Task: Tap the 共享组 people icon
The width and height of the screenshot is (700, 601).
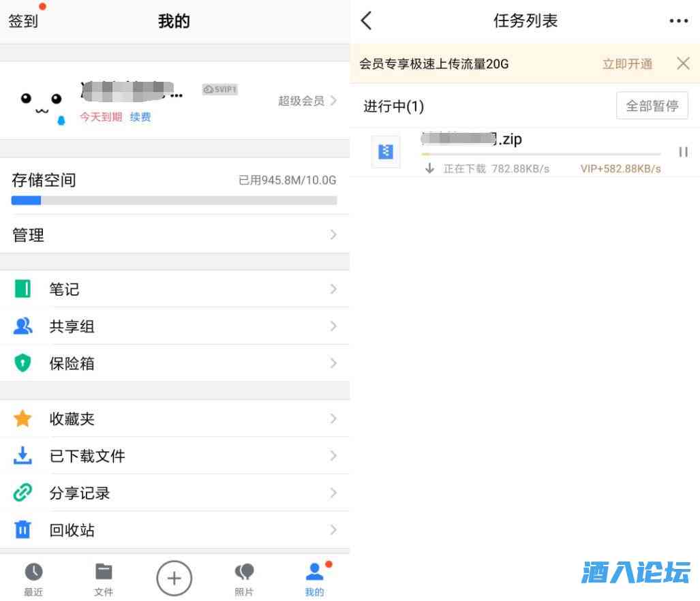Action: point(22,326)
